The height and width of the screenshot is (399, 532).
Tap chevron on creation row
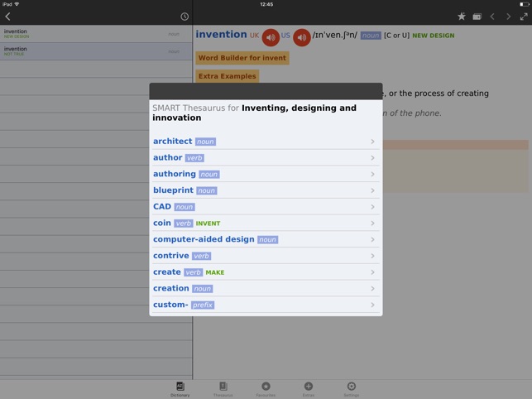pos(372,288)
